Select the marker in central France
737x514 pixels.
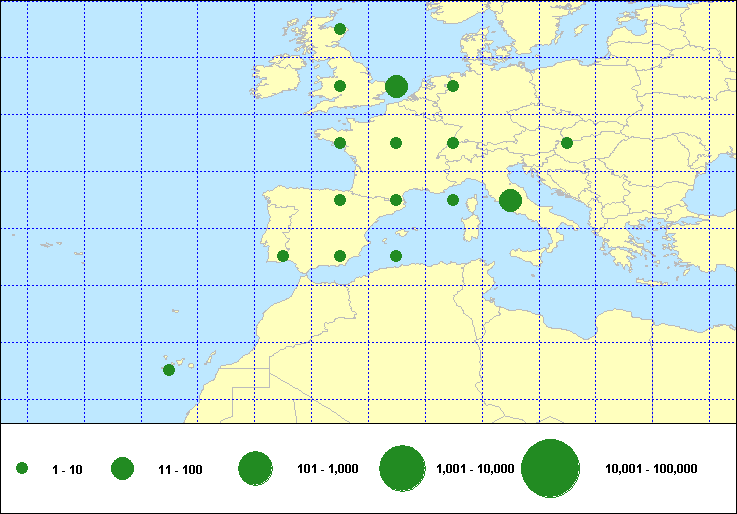tap(396, 143)
